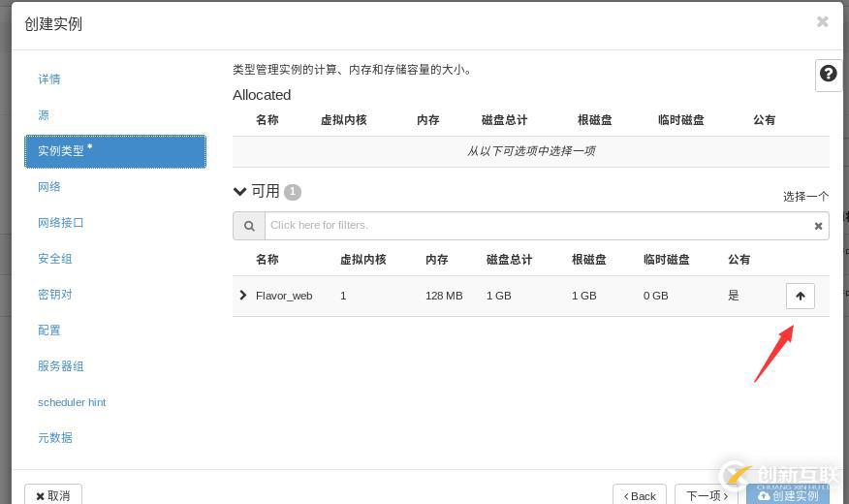
Task: Click the 创建实例 launch button
Action: tap(788, 495)
